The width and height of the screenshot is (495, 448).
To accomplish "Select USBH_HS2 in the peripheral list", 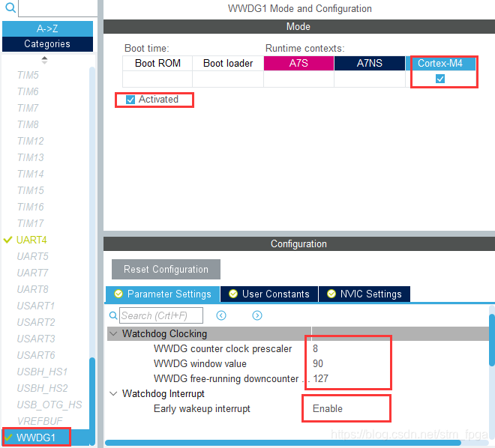I will [x=42, y=388].
